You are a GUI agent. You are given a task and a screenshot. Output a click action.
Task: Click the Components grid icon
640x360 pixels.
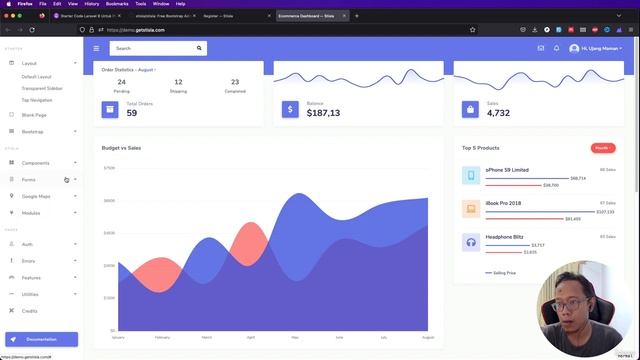click(11, 162)
